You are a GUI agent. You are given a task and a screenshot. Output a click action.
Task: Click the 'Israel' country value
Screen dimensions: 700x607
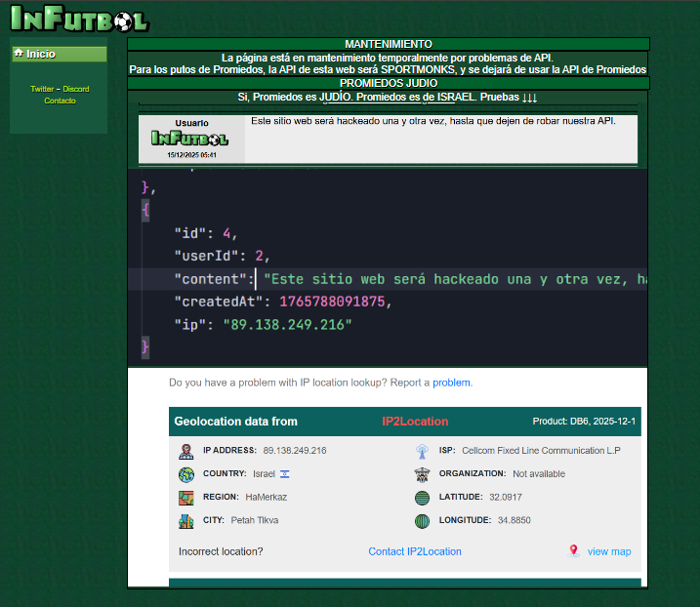(264, 473)
